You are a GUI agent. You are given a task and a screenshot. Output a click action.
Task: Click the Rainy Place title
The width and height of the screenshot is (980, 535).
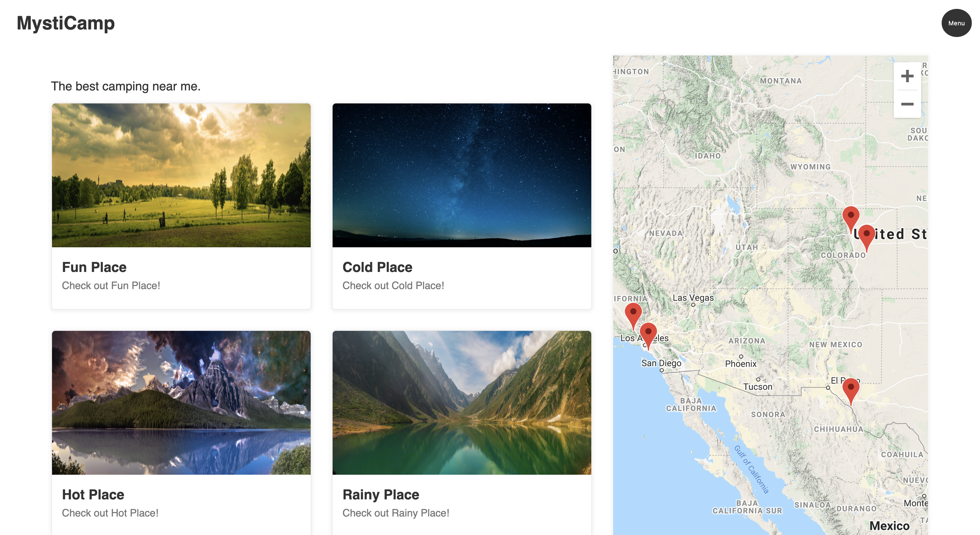(381, 495)
